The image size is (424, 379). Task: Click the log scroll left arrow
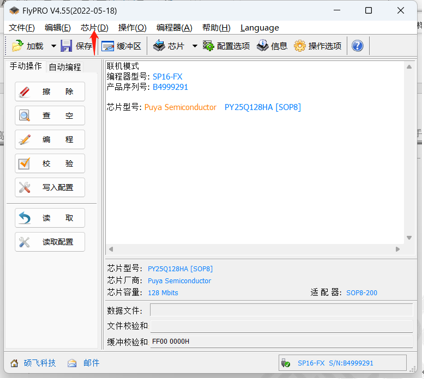pos(111,249)
